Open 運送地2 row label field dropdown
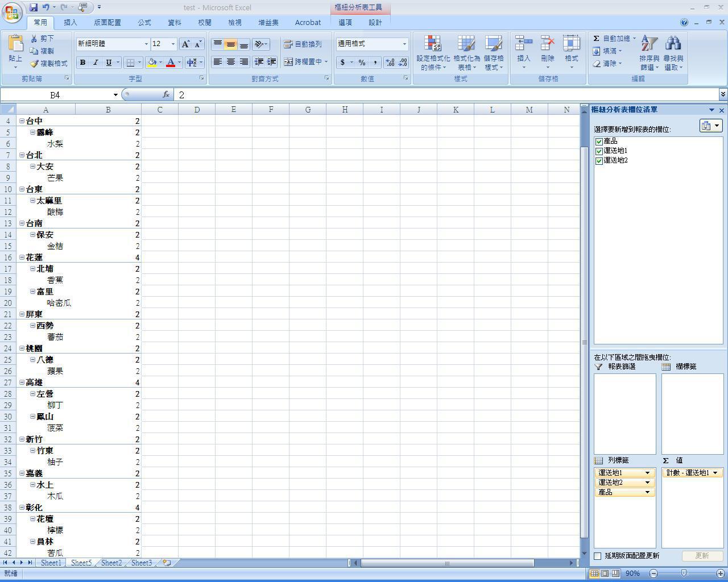 point(647,483)
